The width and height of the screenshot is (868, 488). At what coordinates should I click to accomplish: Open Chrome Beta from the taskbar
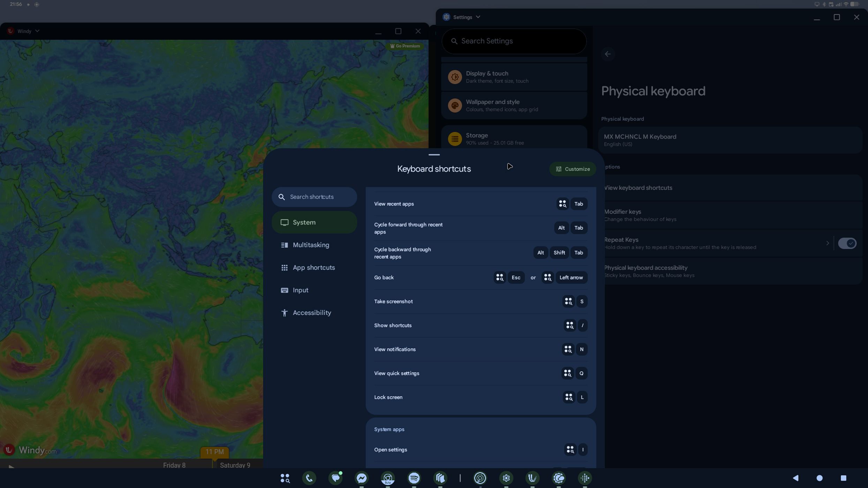pyautogui.click(x=388, y=478)
